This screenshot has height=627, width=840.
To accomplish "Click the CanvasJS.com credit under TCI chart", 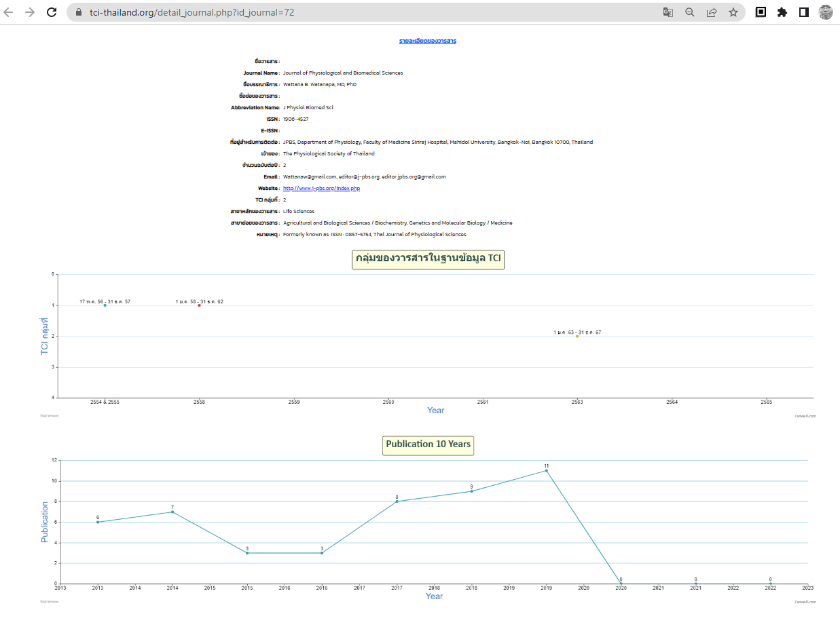I will click(805, 416).
